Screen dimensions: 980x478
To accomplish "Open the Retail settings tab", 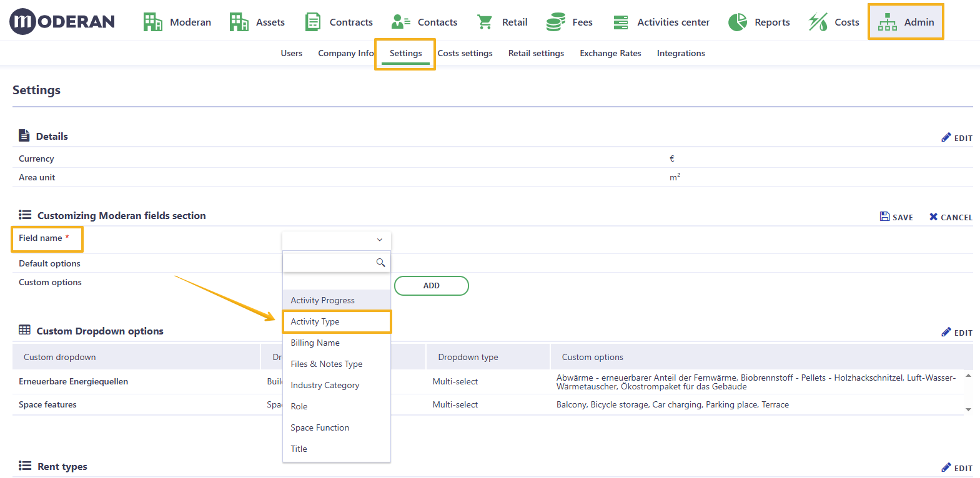I will [536, 53].
